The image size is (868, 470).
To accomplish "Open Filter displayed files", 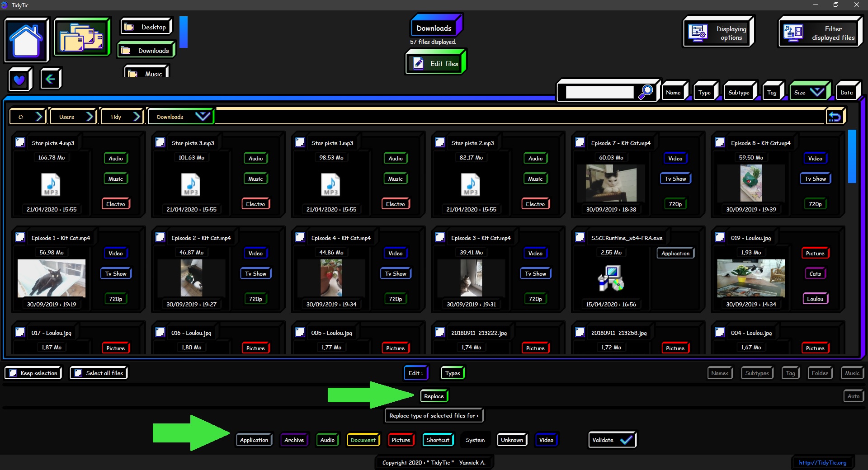I will tap(820, 33).
